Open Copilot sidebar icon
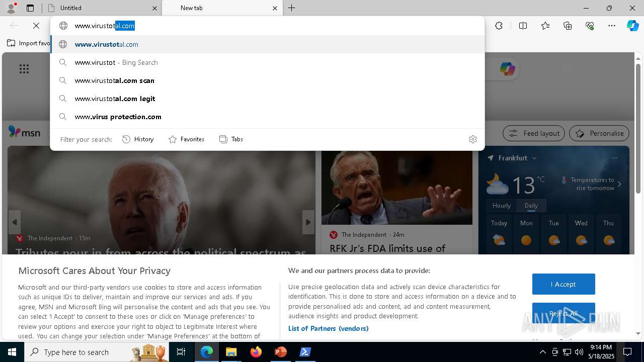The height and width of the screenshot is (362, 644). pos(633,26)
